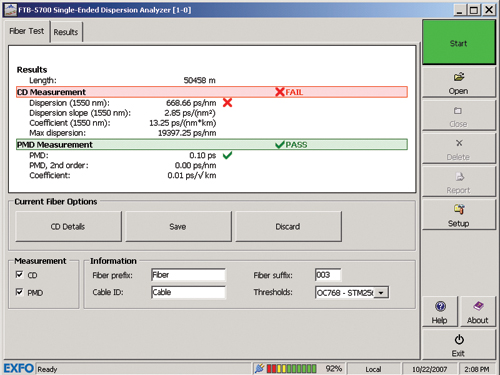Save the current fiber results
Image resolution: width=500 pixels, height=375 pixels.
[178, 226]
